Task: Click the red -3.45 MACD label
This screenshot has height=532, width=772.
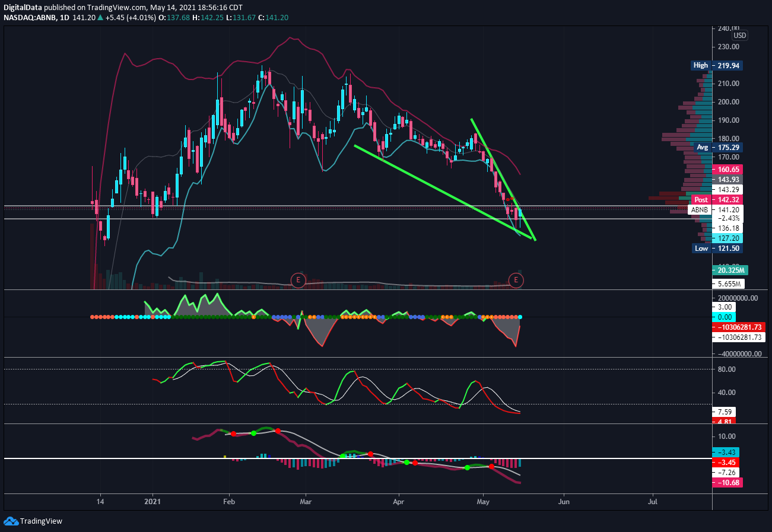Action: click(x=725, y=462)
